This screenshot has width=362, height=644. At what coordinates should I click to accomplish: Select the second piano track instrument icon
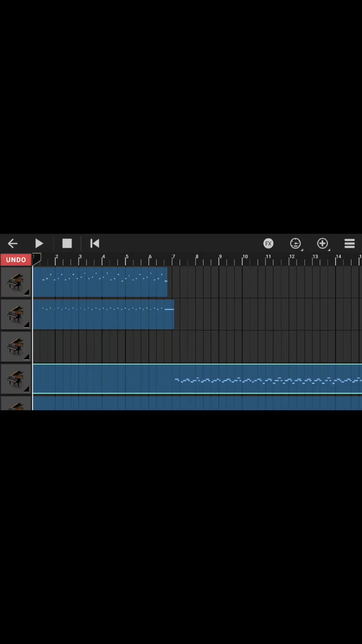(16, 314)
